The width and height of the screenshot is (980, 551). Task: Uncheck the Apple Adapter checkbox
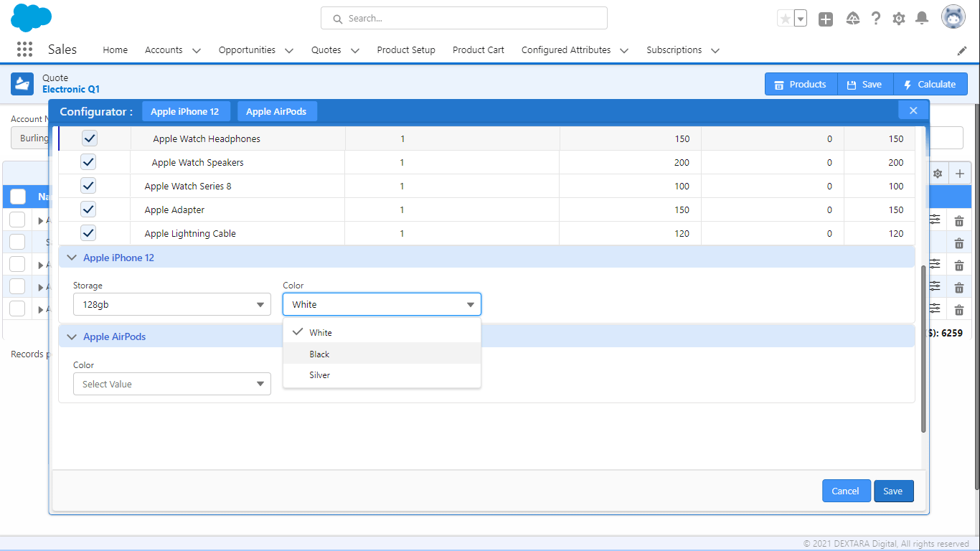tap(89, 209)
